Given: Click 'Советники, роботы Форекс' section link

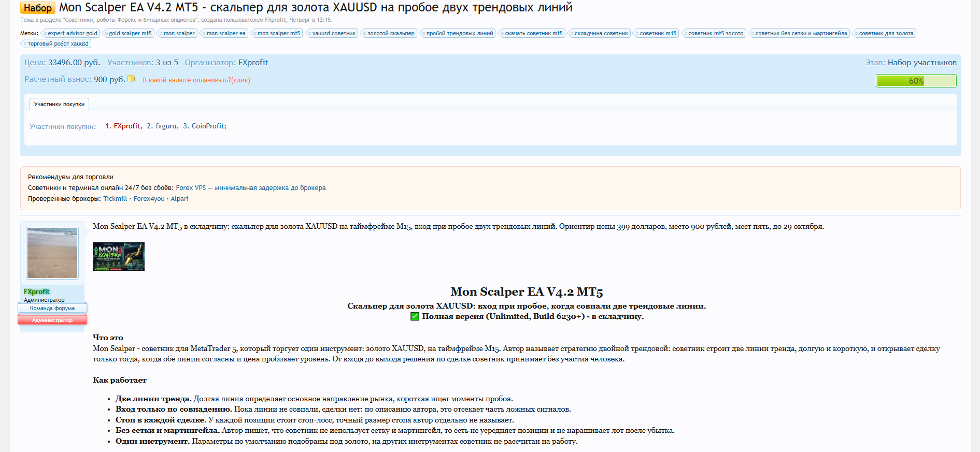Looking at the screenshot, I should 130,20.
